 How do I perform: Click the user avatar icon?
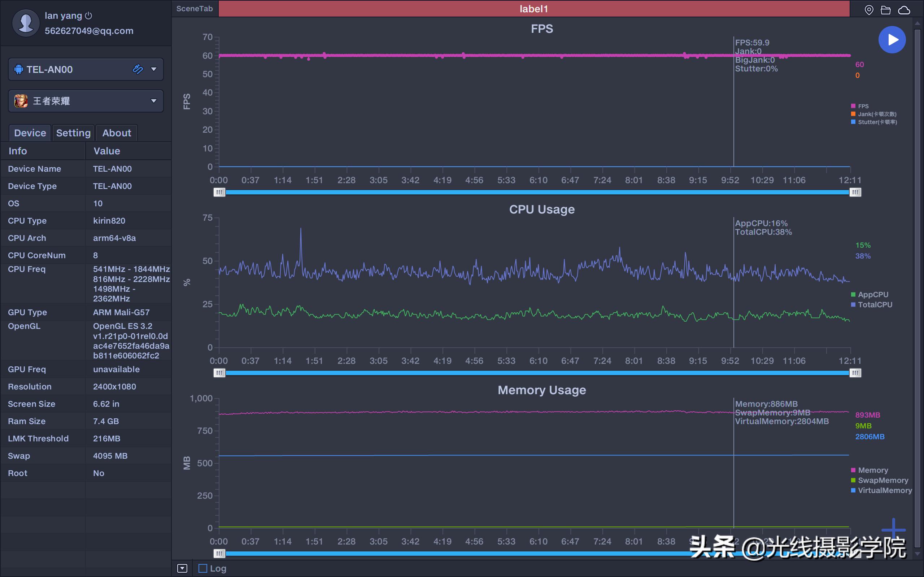pyautogui.click(x=26, y=23)
